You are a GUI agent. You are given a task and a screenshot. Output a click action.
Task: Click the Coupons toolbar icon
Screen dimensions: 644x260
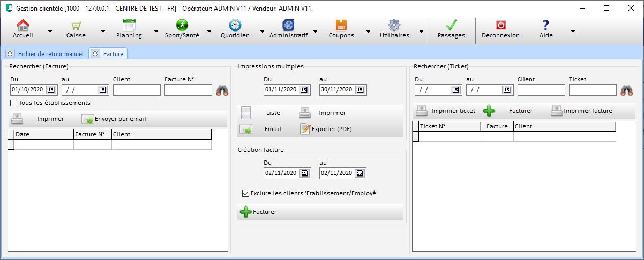pyautogui.click(x=341, y=26)
